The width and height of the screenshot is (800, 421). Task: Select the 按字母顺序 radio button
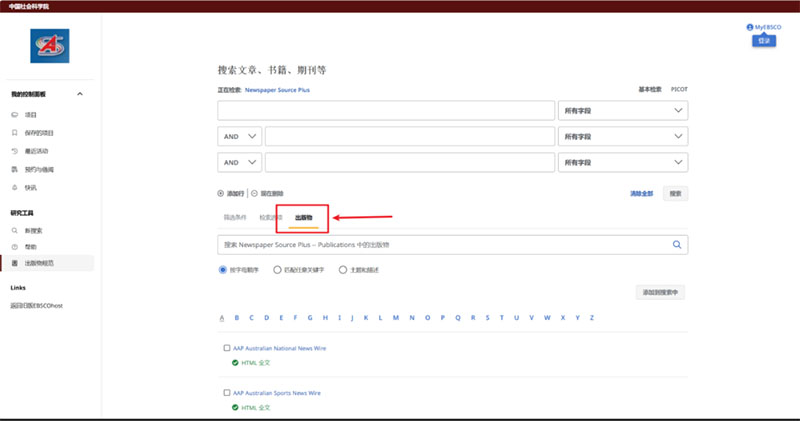[x=222, y=269]
